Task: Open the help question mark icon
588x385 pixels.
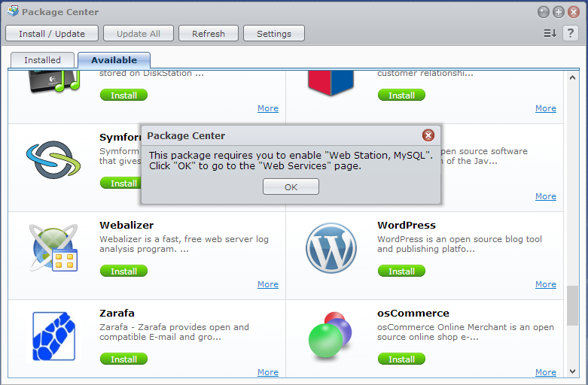Action: [571, 33]
